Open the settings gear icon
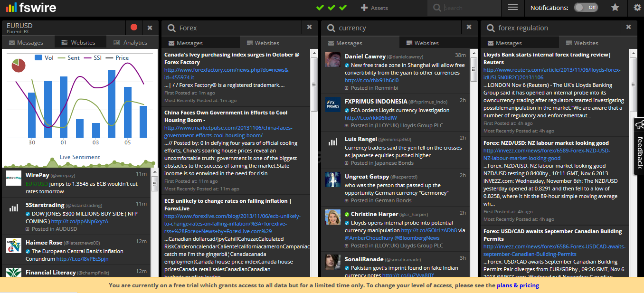This screenshot has height=293, width=644. 637,8
